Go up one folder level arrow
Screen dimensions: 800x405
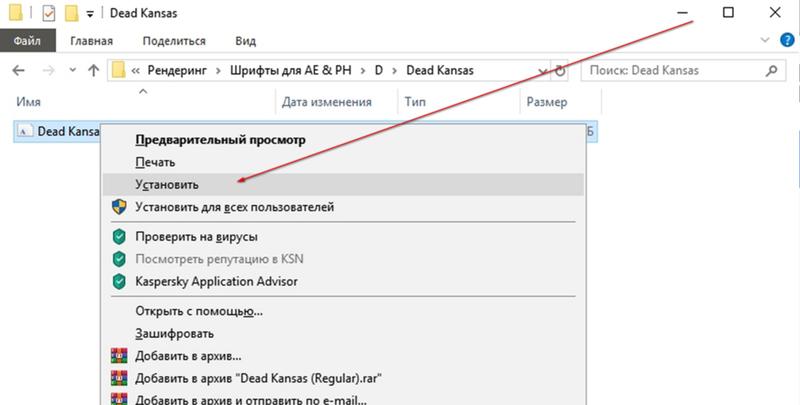click(93, 70)
